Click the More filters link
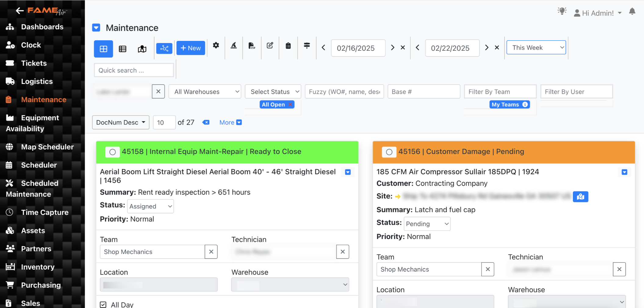Screen dimensions: 644x308 point(230,122)
